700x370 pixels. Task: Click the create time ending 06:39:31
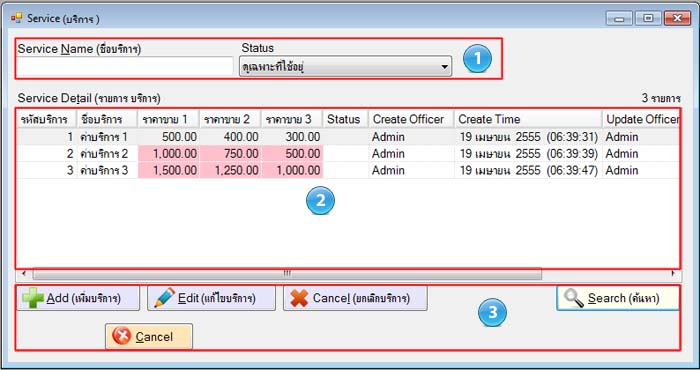pos(528,137)
